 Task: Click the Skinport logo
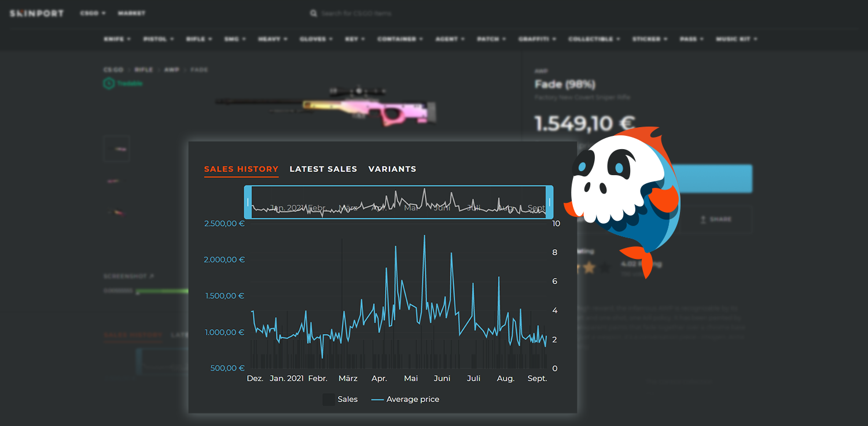(36, 13)
